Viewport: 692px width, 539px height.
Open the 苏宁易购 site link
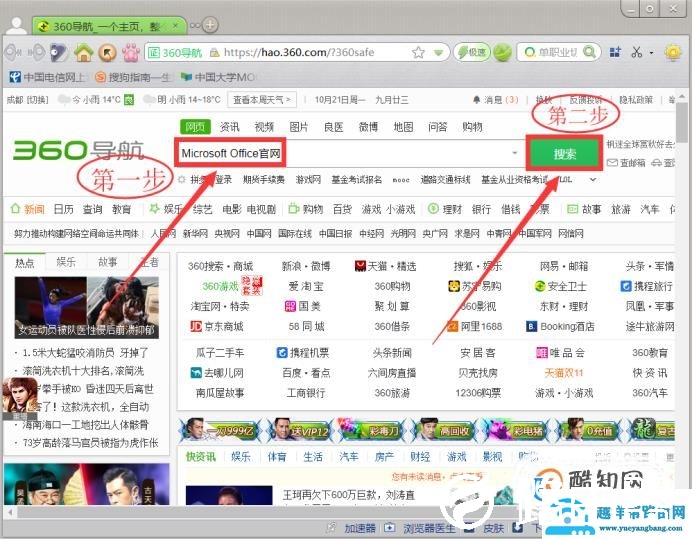(474, 286)
